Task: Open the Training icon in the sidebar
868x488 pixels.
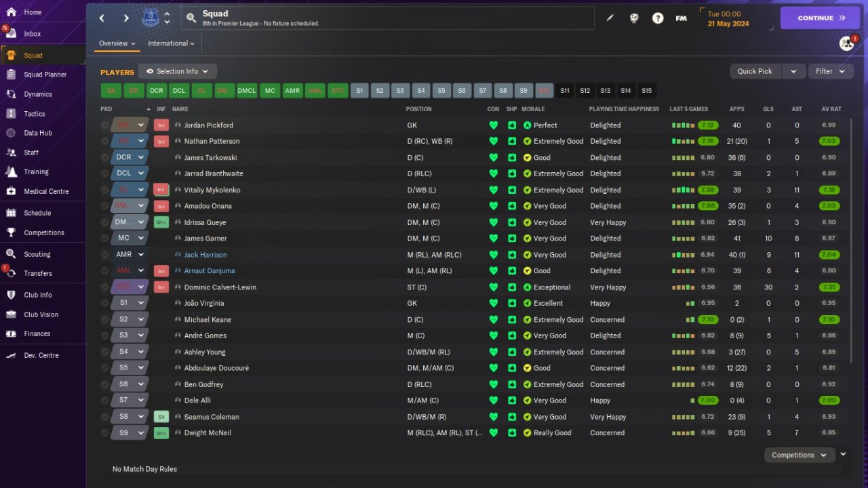Action: point(11,171)
